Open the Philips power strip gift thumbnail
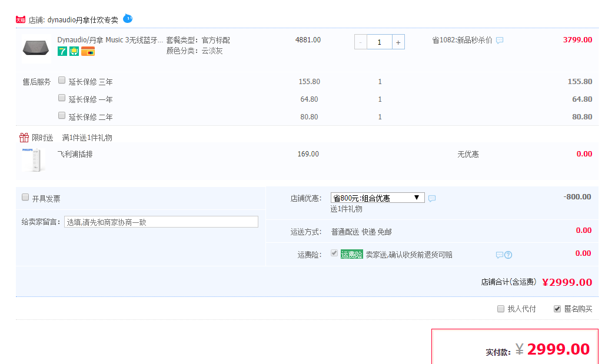Screen dimensions: 615x364 [34, 159]
